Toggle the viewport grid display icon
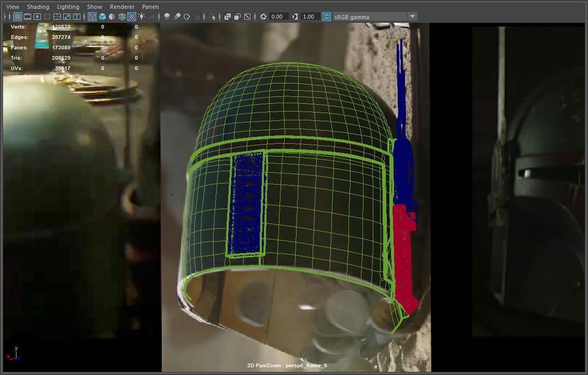 (x=17, y=17)
